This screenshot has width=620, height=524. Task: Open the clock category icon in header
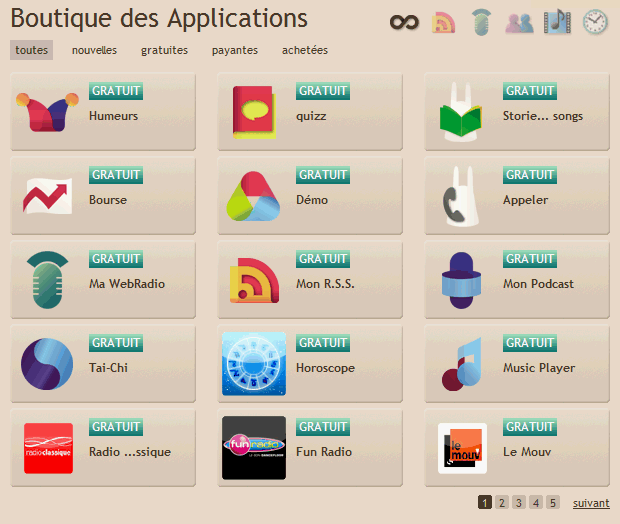595,22
